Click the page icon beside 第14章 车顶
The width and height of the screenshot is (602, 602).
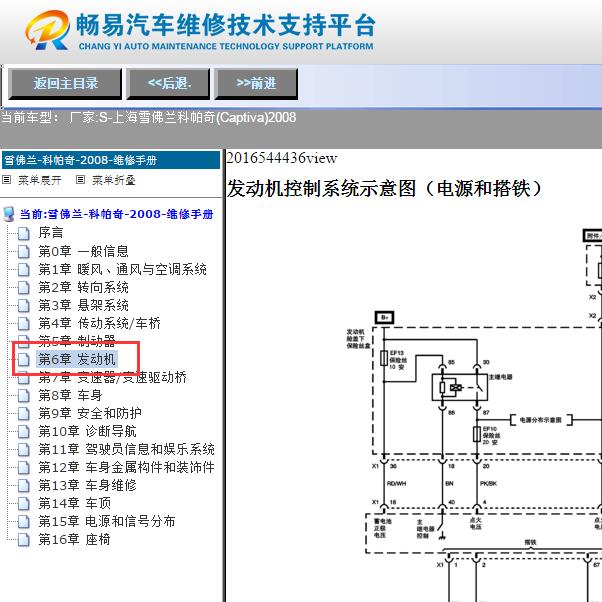point(24,504)
